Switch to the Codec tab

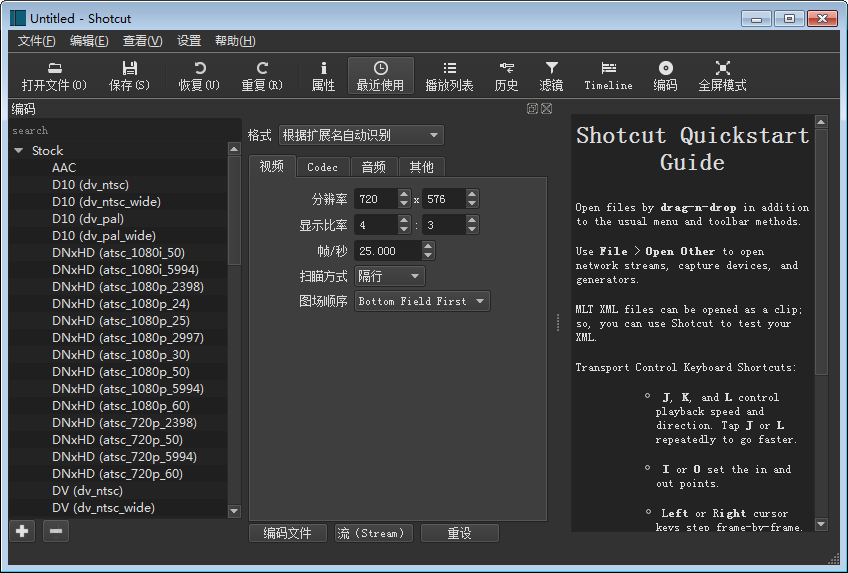(x=322, y=167)
